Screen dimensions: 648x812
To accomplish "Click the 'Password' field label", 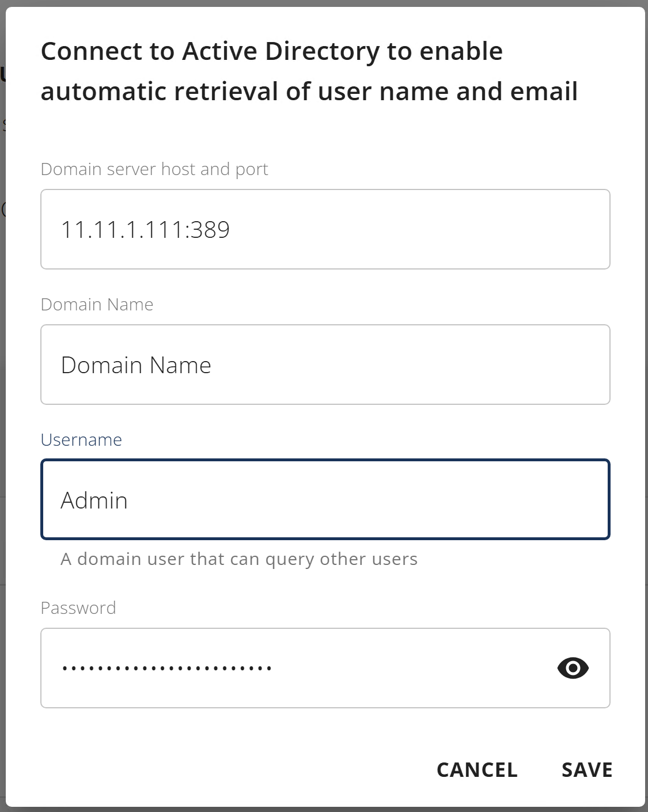I will (78, 608).
